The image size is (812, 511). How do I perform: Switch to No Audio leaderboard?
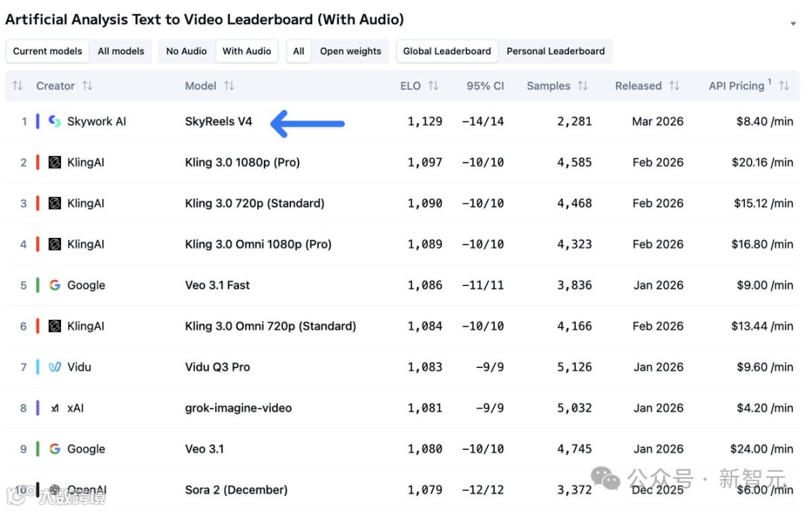tap(186, 51)
